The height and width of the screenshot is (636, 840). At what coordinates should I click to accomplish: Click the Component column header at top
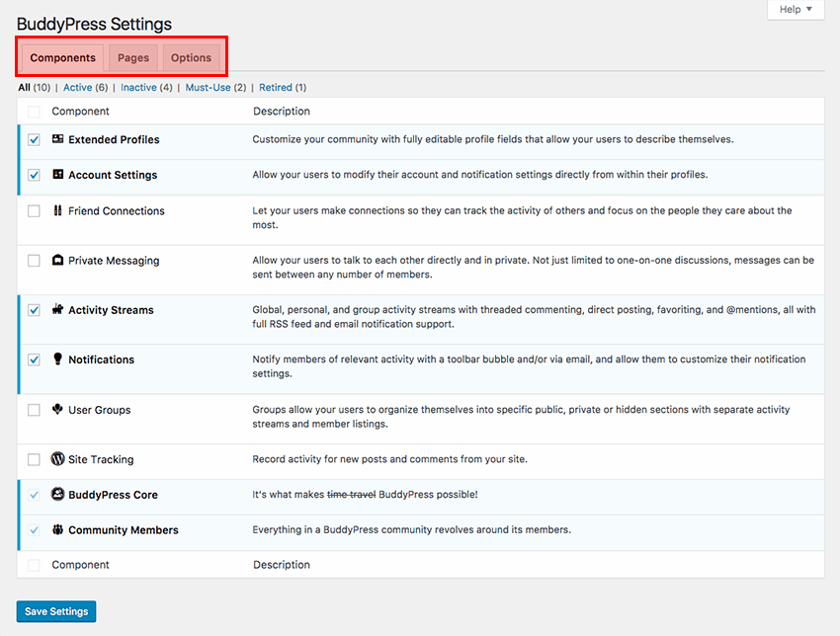pos(80,112)
